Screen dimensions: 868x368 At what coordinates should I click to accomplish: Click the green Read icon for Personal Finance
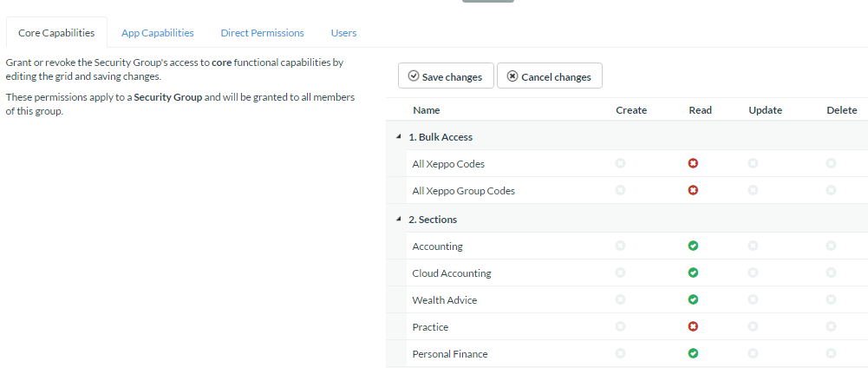(x=693, y=354)
